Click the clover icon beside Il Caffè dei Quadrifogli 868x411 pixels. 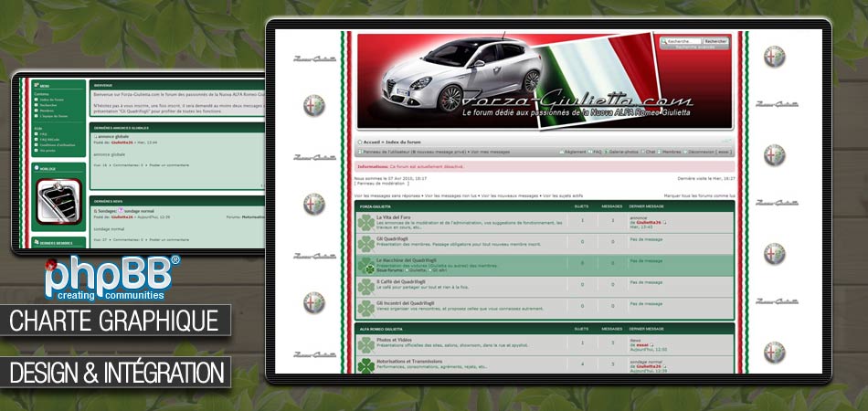coord(365,287)
